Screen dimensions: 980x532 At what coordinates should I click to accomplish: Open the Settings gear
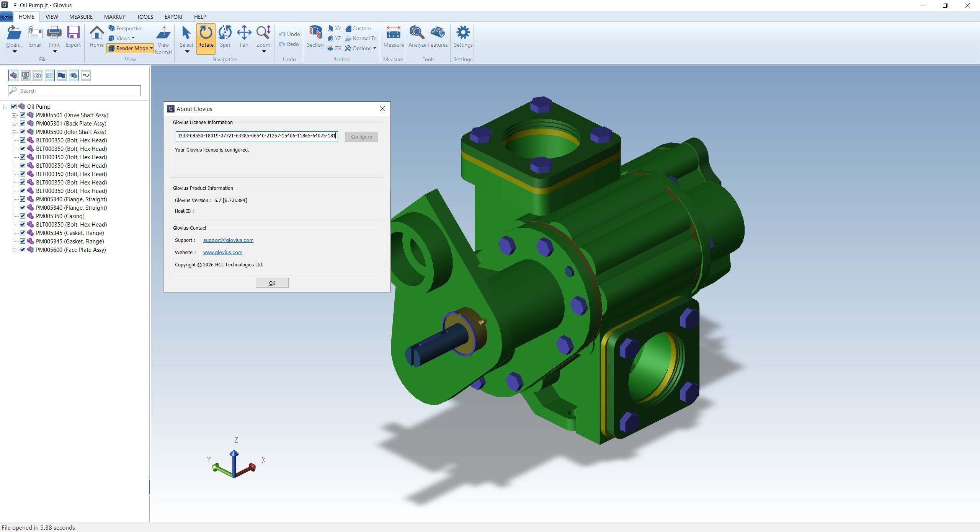point(463,36)
